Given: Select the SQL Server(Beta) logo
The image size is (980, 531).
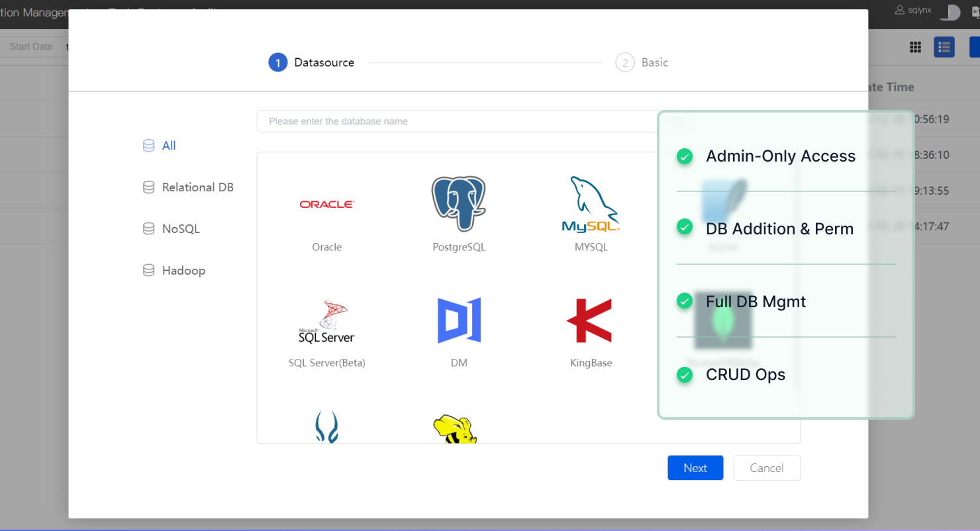Looking at the screenshot, I should pyautogui.click(x=326, y=321).
